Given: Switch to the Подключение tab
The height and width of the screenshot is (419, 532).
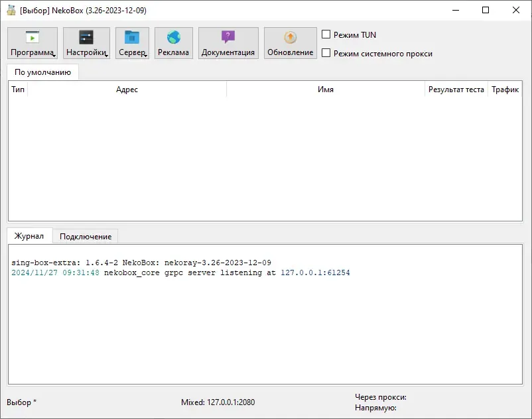Looking at the screenshot, I should (85, 237).
